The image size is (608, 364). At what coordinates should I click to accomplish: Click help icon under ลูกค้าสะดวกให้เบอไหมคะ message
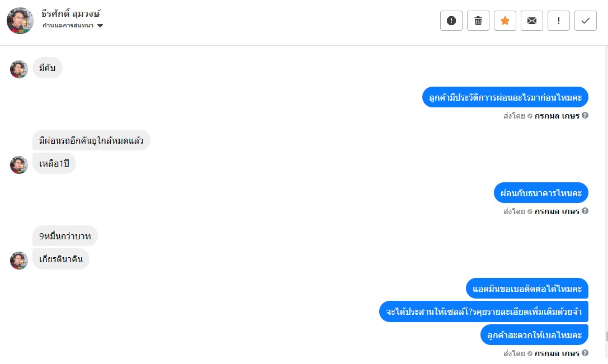[585, 353]
